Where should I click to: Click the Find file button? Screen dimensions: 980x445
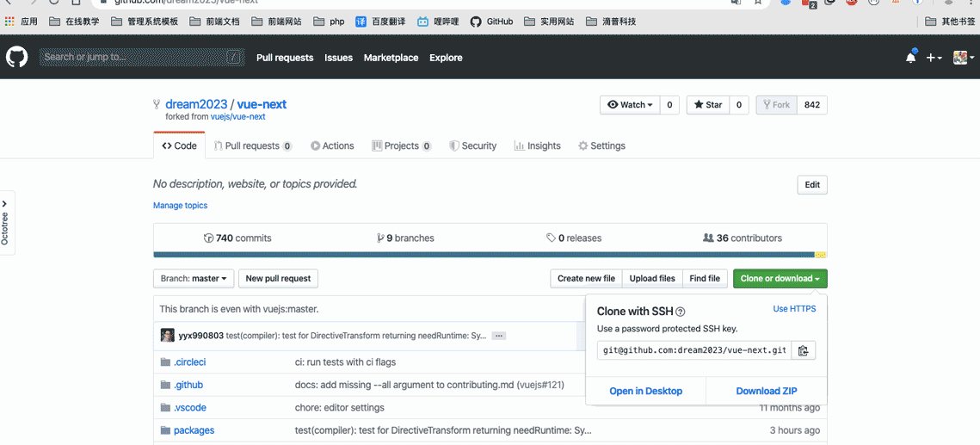[x=705, y=279]
